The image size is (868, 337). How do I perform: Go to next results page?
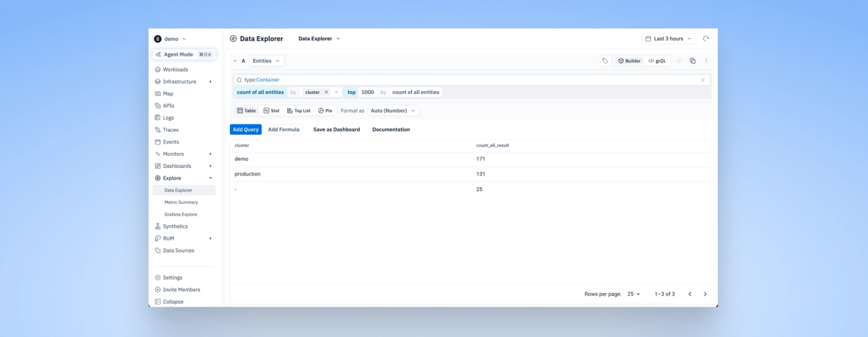tap(705, 294)
